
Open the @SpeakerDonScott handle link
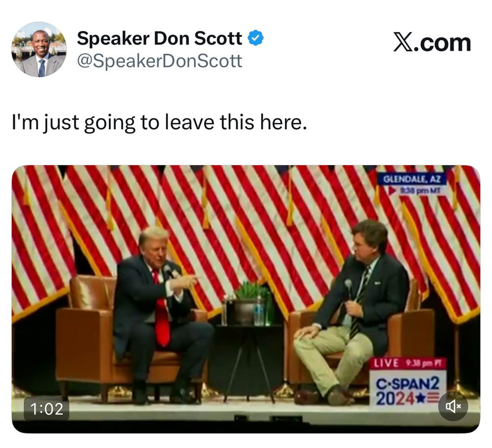pyautogui.click(x=159, y=60)
